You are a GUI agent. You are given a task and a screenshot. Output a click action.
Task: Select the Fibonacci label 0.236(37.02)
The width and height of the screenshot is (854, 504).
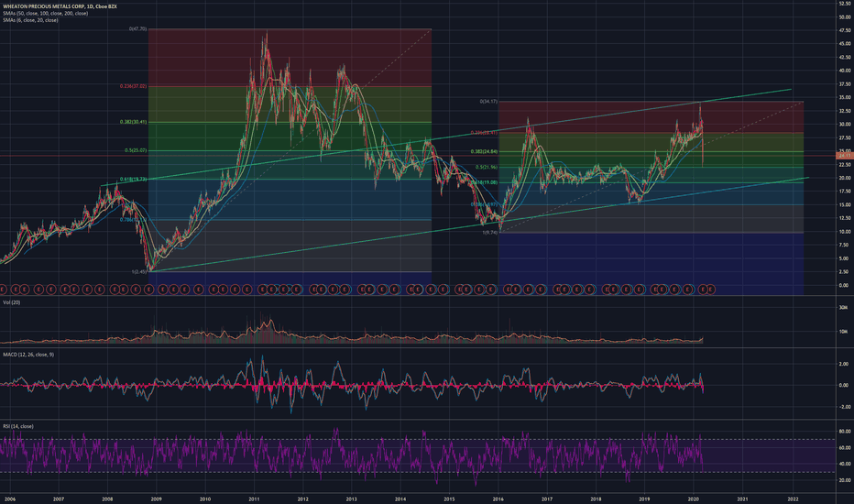click(x=134, y=86)
